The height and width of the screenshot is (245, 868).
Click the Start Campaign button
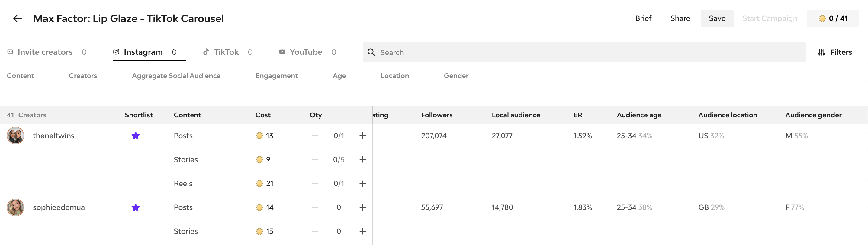[x=770, y=18]
